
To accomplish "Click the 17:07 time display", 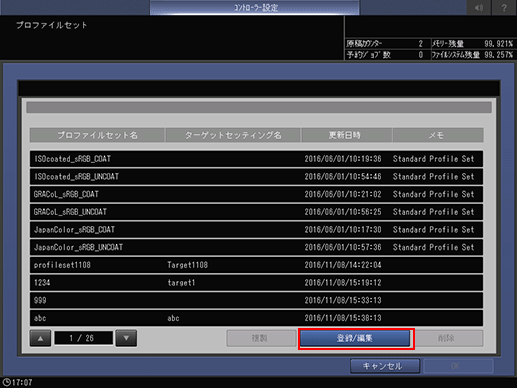I will pyautogui.click(x=22, y=382).
